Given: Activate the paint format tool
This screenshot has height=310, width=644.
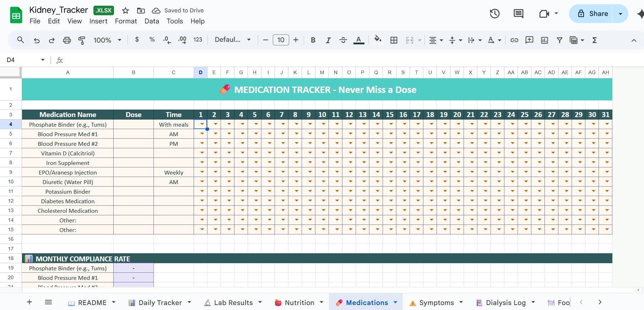Looking at the screenshot, I should [x=82, y=40].
